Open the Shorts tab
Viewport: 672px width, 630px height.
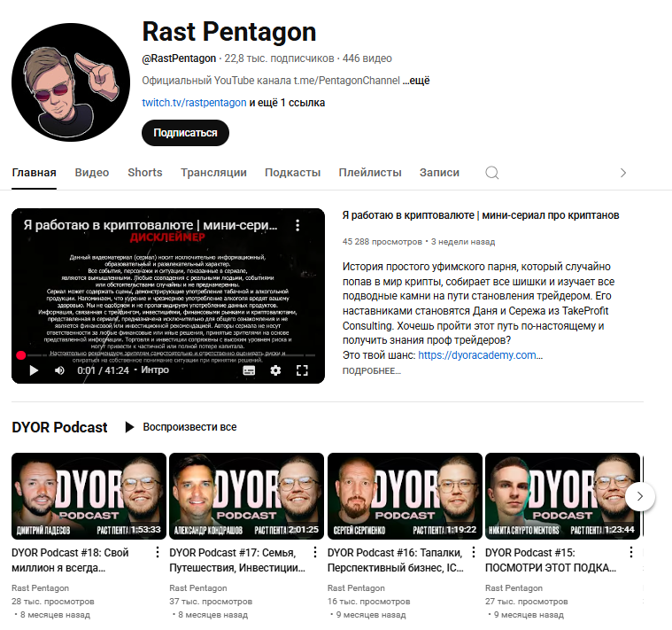click(x=145, y=173)
